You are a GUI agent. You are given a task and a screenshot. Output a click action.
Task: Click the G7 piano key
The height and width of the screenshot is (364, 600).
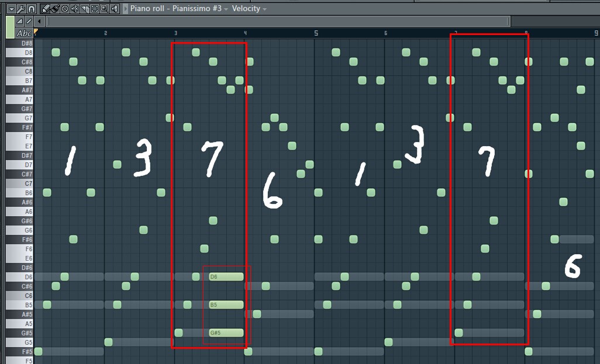(x=20, y=118)
